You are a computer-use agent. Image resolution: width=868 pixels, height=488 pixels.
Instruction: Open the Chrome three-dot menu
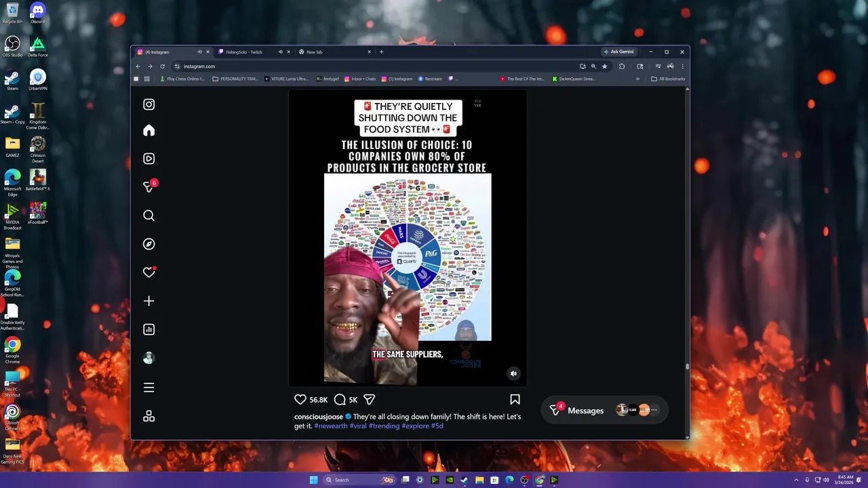click(x=682, y=66)
